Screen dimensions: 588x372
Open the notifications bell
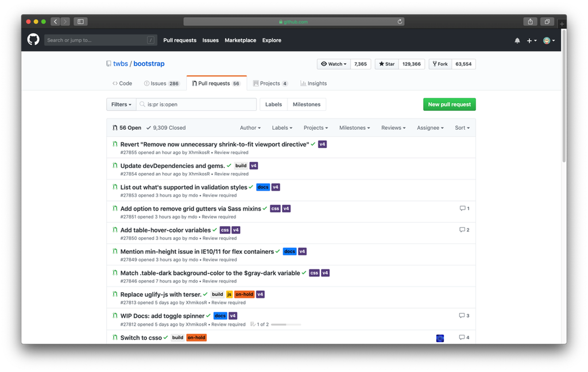(517, 41)
